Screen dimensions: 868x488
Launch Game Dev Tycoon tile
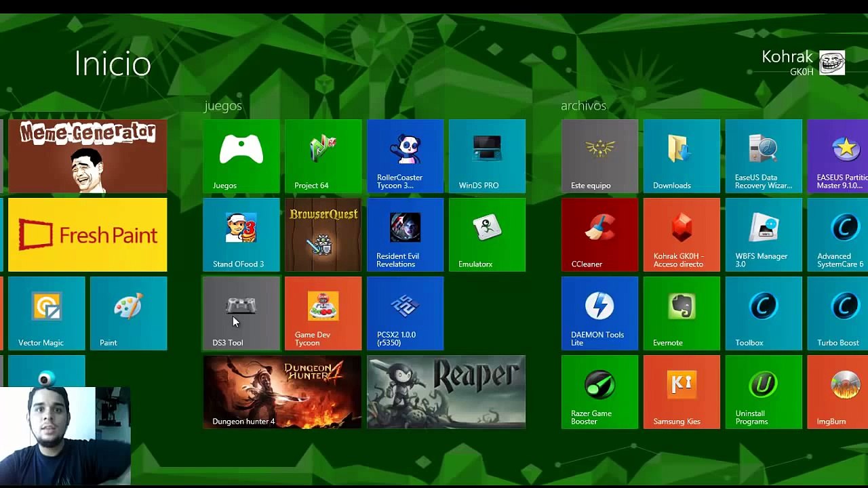pyautogui.click(x=323, y=314)
